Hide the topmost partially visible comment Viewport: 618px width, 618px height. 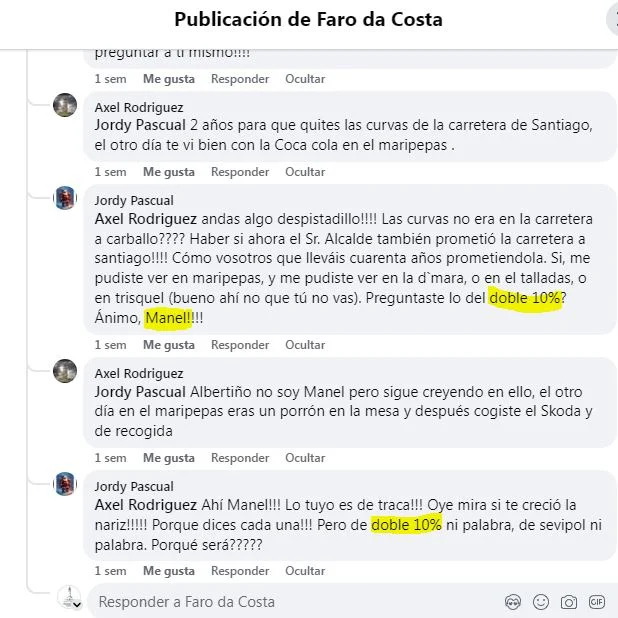(x=305, y=79)
